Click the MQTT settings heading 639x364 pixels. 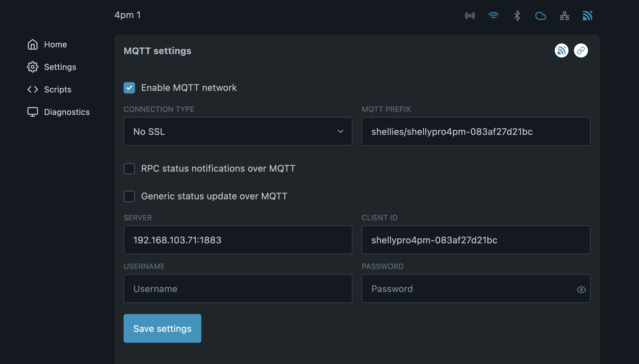point(158,51)
